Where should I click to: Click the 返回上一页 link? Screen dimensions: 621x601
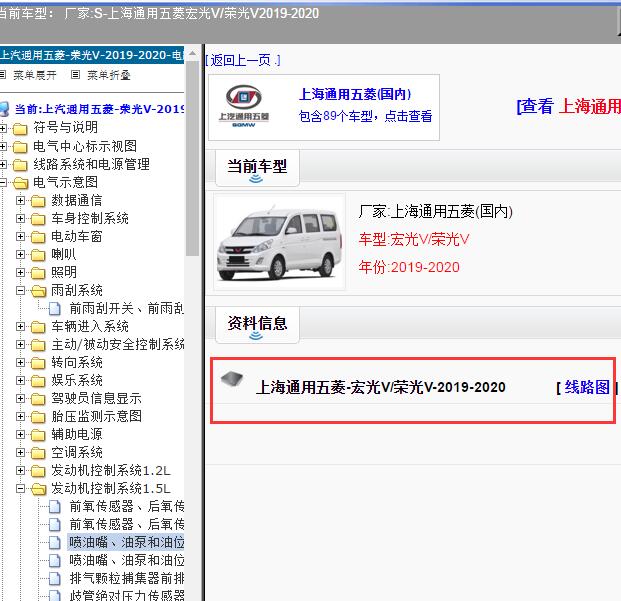click(x=243, y=61)
